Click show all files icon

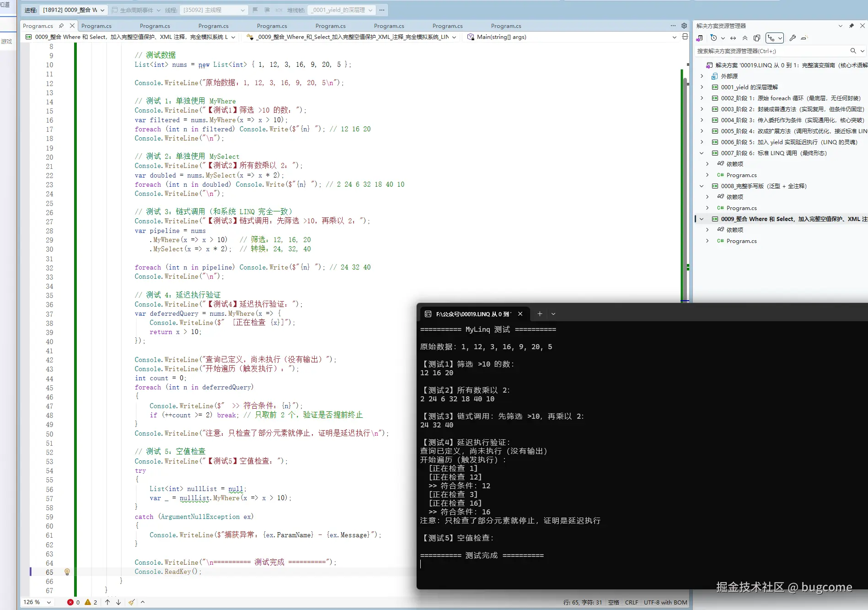point(757,38)
